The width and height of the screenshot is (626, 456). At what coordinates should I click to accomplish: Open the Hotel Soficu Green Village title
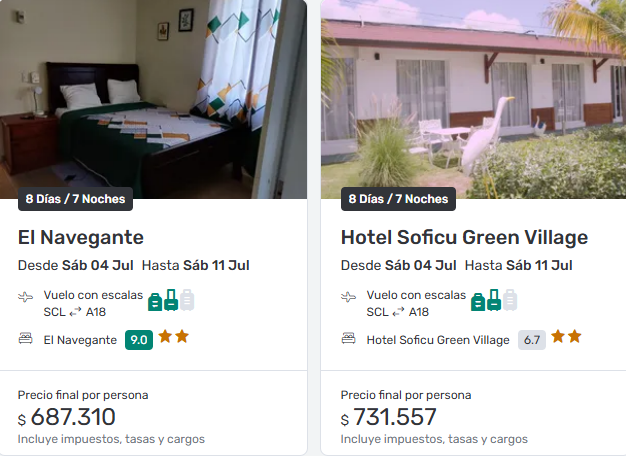pos(464,237)
